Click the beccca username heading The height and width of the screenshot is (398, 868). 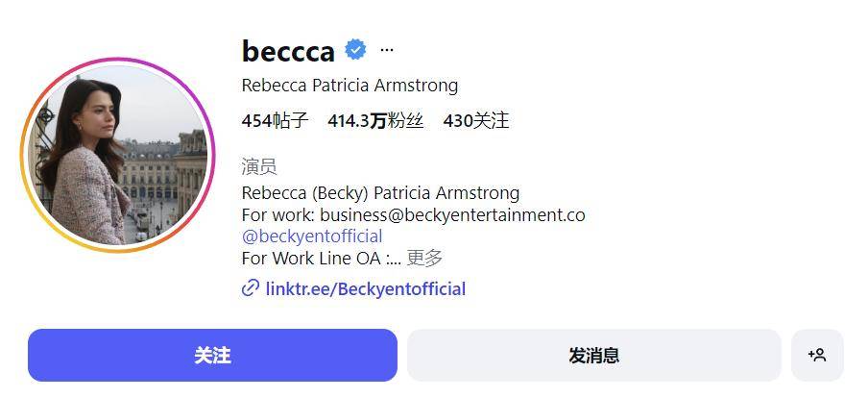tap(288, 50)
